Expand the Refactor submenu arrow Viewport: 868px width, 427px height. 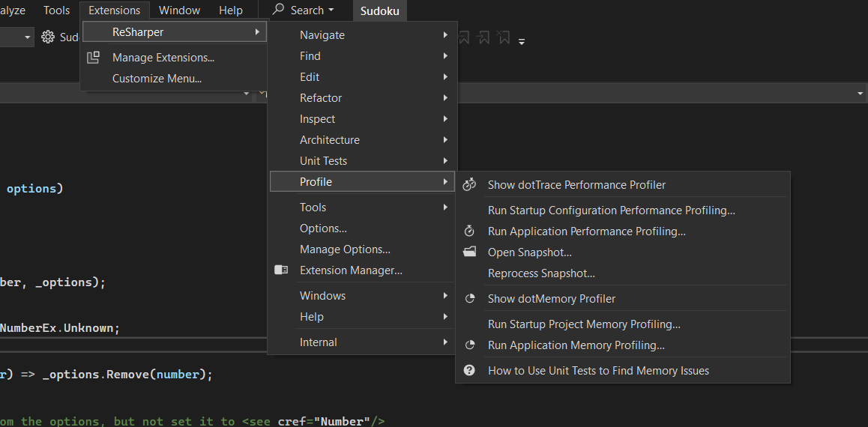tap(445, 98)
